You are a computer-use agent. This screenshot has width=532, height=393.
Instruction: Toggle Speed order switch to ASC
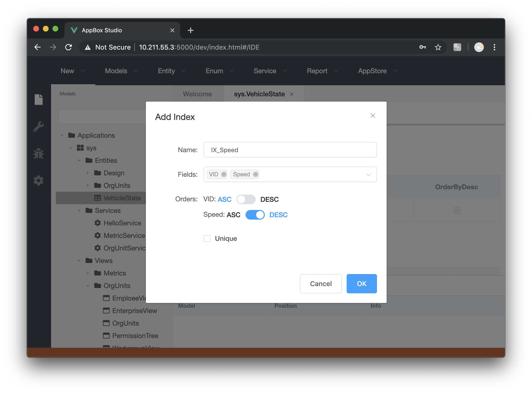pos(255,215)
